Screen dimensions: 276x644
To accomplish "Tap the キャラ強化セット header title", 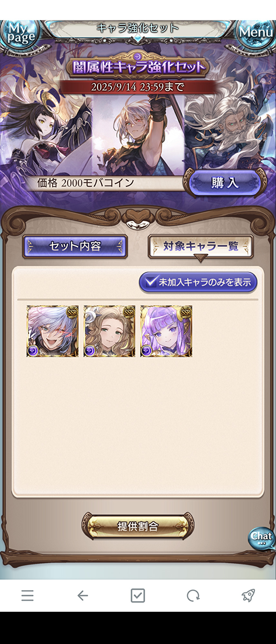I will tap(138, 28).
